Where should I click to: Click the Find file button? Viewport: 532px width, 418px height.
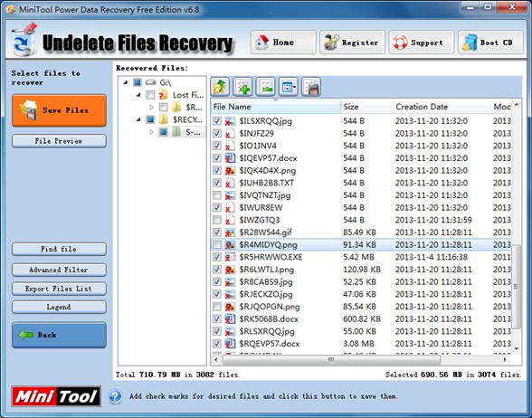click(x=59, y=249)
